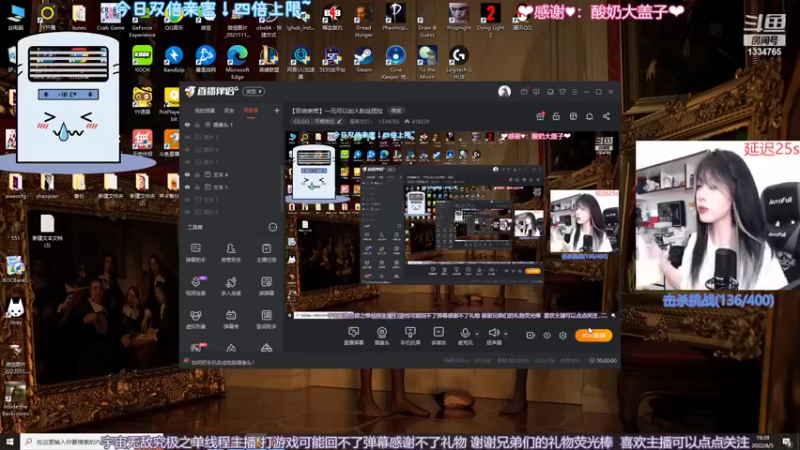Viewport: 800px width, 450px height.
Task: Add a 直播屏幕 screen capture source
Action: (354, 336)
